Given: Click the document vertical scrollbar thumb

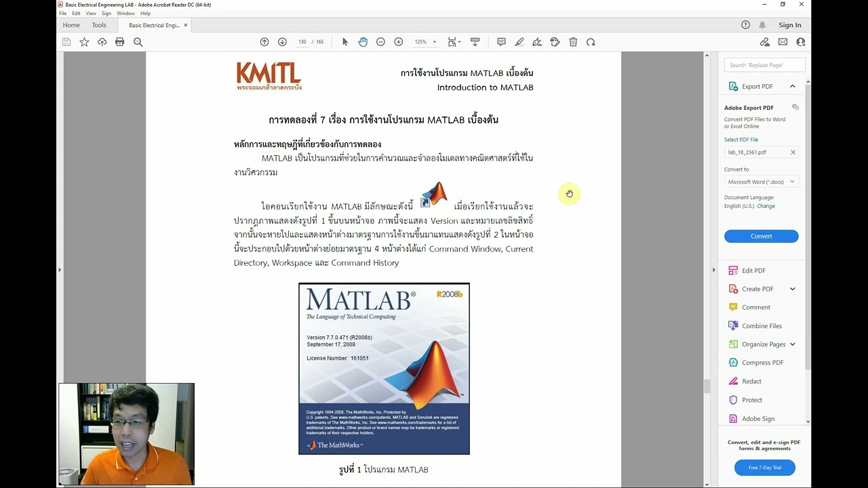Looking at the screenshot, I should click(x=707, y=386).
